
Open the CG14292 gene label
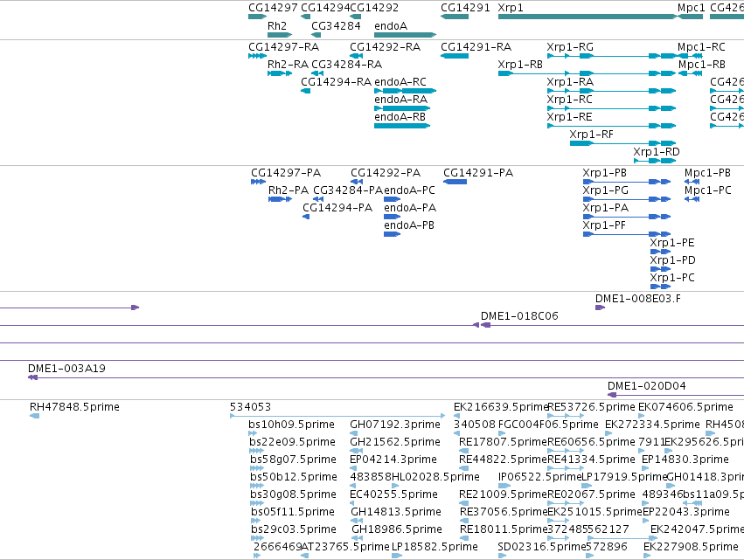(374, 8)
